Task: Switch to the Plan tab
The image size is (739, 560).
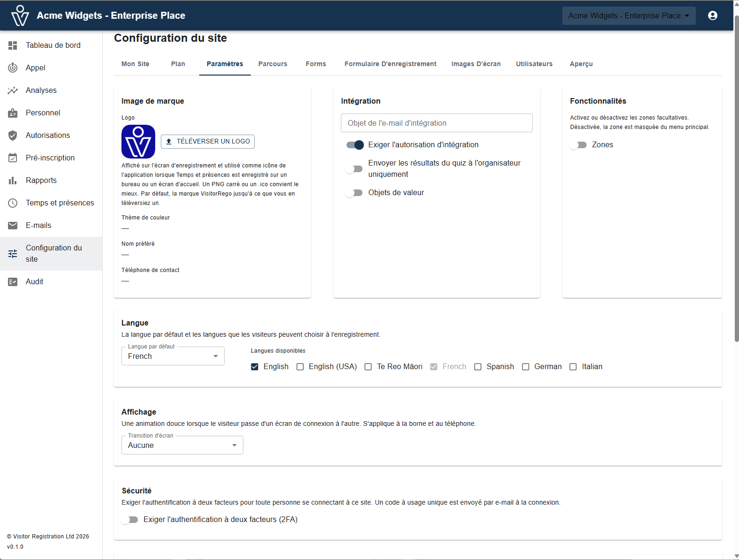Action: [178, 64]
